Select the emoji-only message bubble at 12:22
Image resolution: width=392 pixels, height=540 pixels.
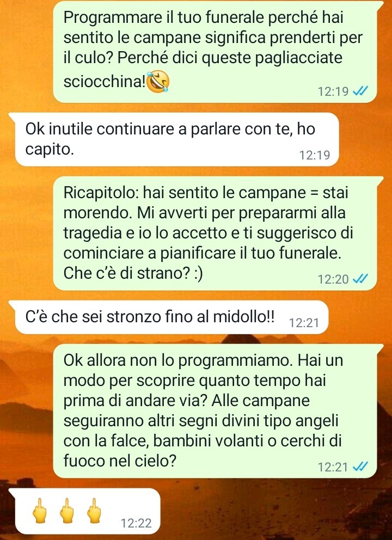(x=84, y=511)
